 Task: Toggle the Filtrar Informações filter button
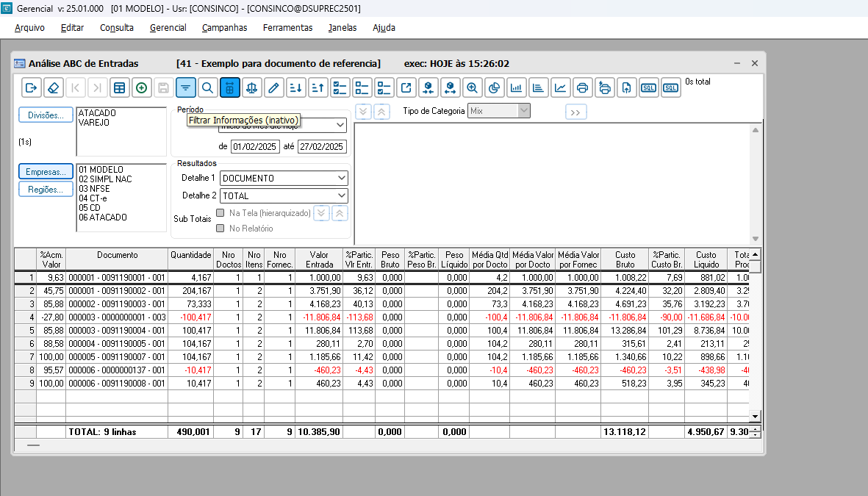tap(186, 88)
